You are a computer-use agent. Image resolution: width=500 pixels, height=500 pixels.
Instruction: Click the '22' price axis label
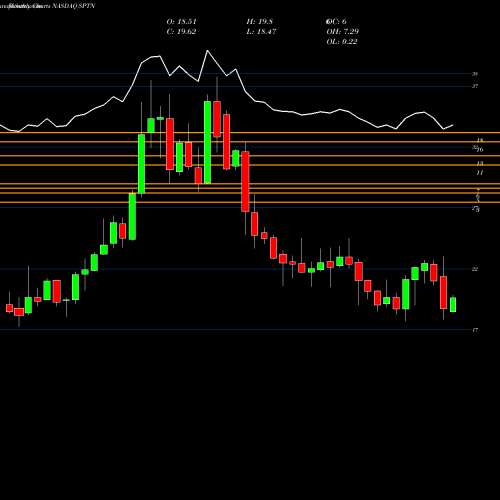point(475,269)
